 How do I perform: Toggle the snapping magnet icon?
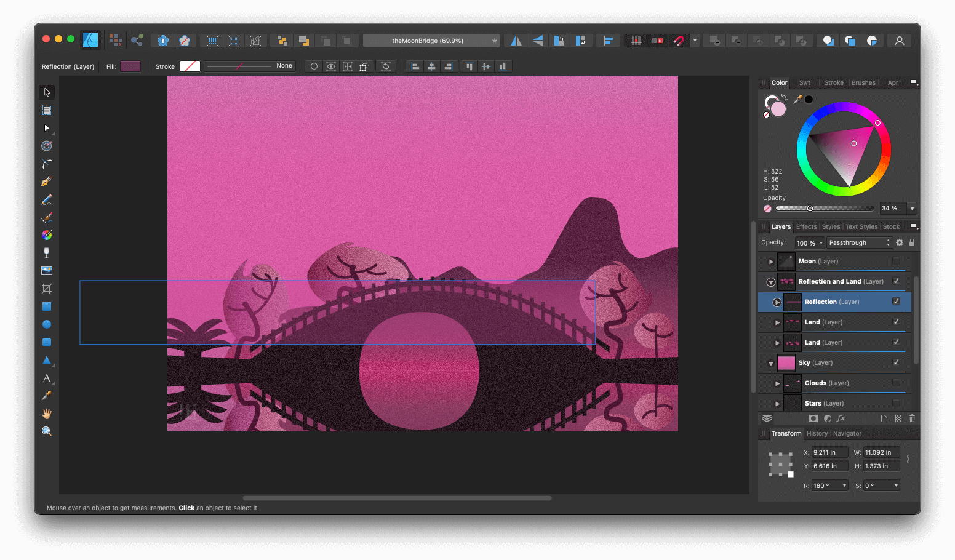[679, 40]
